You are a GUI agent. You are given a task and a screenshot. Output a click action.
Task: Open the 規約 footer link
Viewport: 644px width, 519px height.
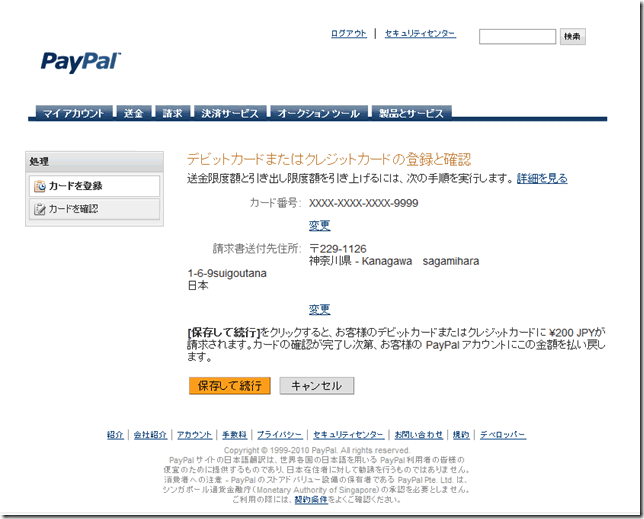(461, 435)
